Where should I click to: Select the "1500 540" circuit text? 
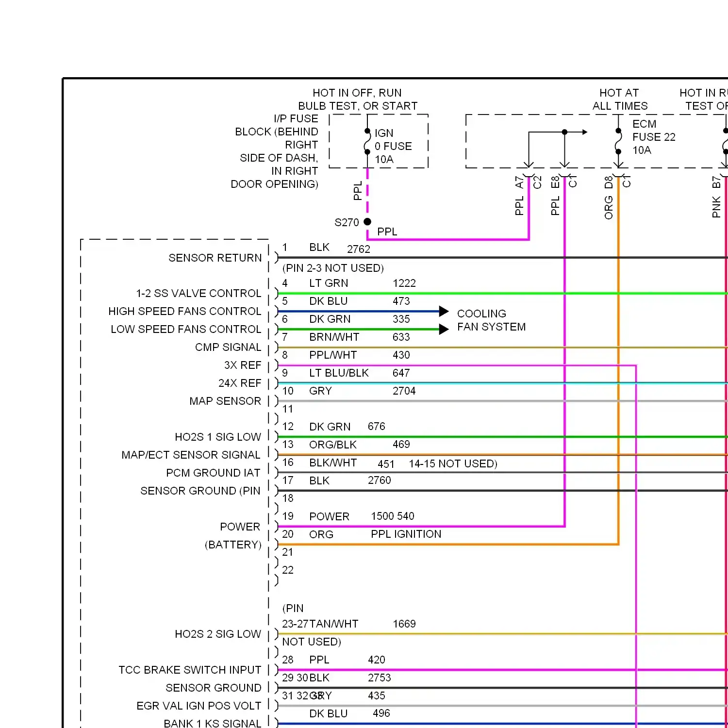tap(393, 516)
